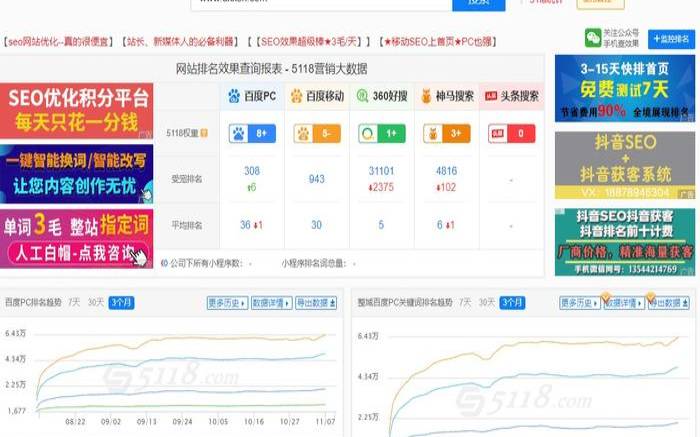Click the 关注公众号 手机查效果 text

pos(621,38)
